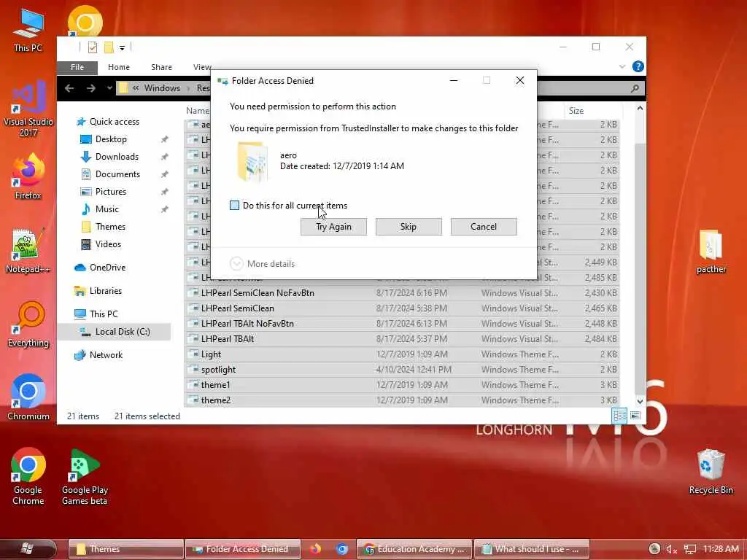Open the Chromium desktop shortcut

point(28,398)
